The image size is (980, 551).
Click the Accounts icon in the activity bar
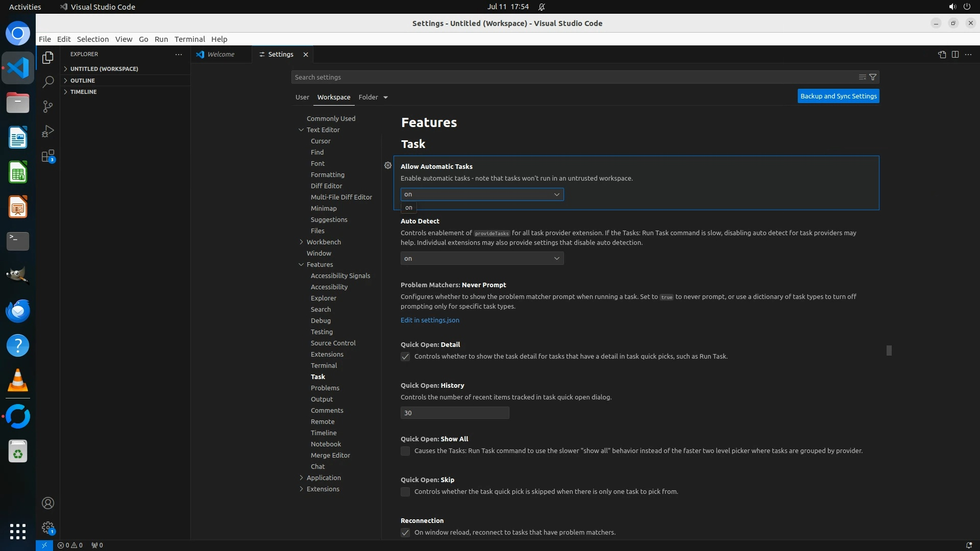coord(47,503)
